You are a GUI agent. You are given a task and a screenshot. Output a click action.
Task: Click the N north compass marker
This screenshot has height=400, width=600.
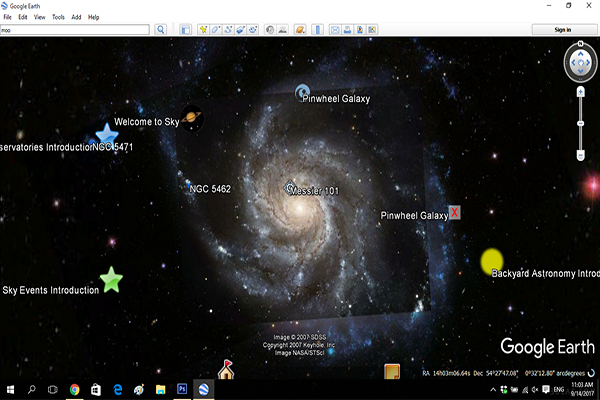[580, 43]
